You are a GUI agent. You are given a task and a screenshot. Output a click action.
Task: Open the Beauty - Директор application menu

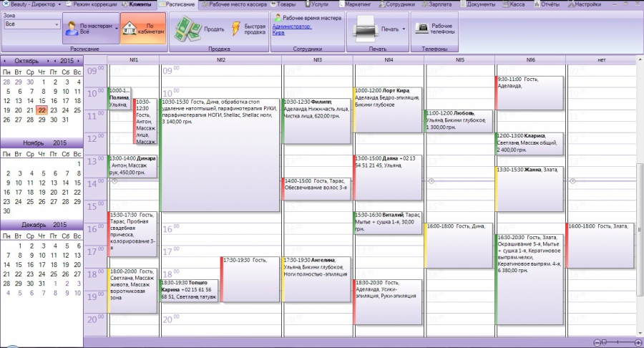coord(31,4)
